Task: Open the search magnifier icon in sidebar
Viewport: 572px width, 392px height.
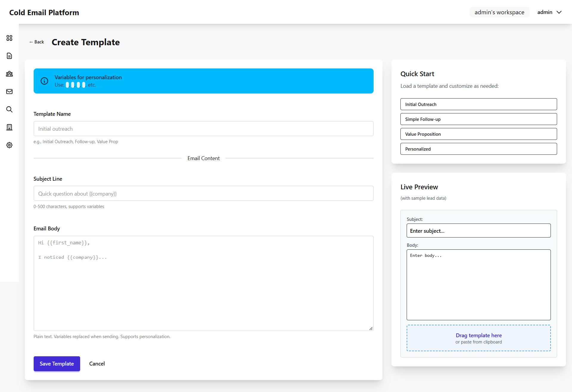Action: pyautogui.click(x=9, y=110)
